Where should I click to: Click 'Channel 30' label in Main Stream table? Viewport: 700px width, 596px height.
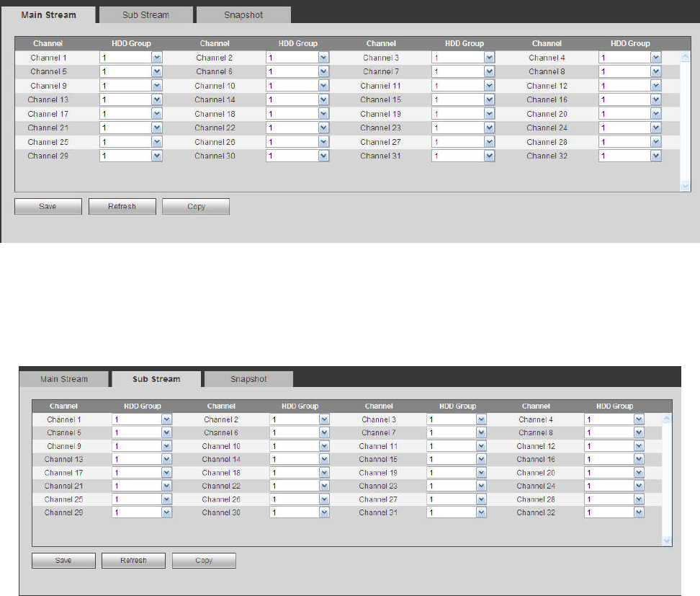point(215,156)
